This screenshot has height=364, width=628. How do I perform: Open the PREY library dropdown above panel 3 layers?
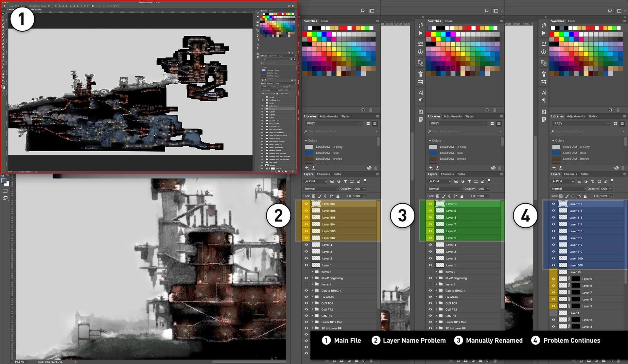(x=457, y=124)
